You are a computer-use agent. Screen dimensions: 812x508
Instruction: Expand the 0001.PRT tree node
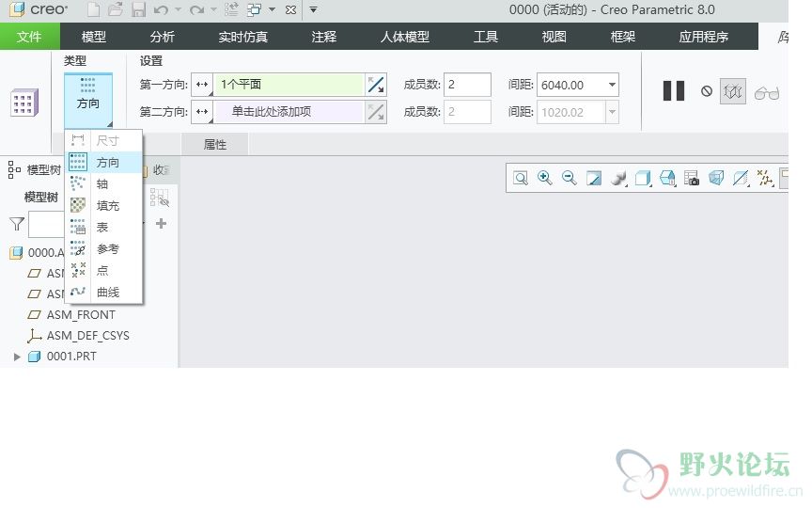(17, 357)
